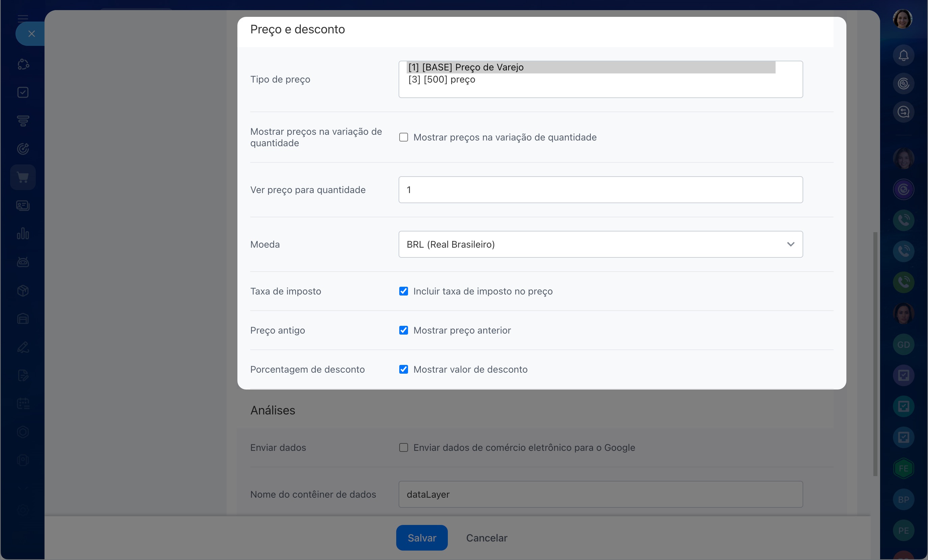Open the Moeda currency dropdown
The width and height of the screenshot is (928, 560).
tap(600, 244)
